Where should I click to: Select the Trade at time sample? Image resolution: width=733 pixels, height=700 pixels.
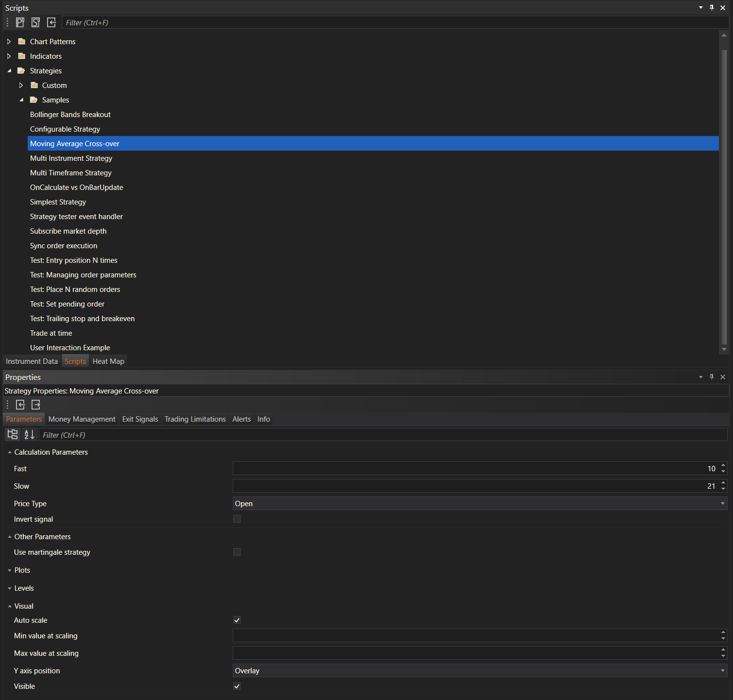click(x=51, y=333)
